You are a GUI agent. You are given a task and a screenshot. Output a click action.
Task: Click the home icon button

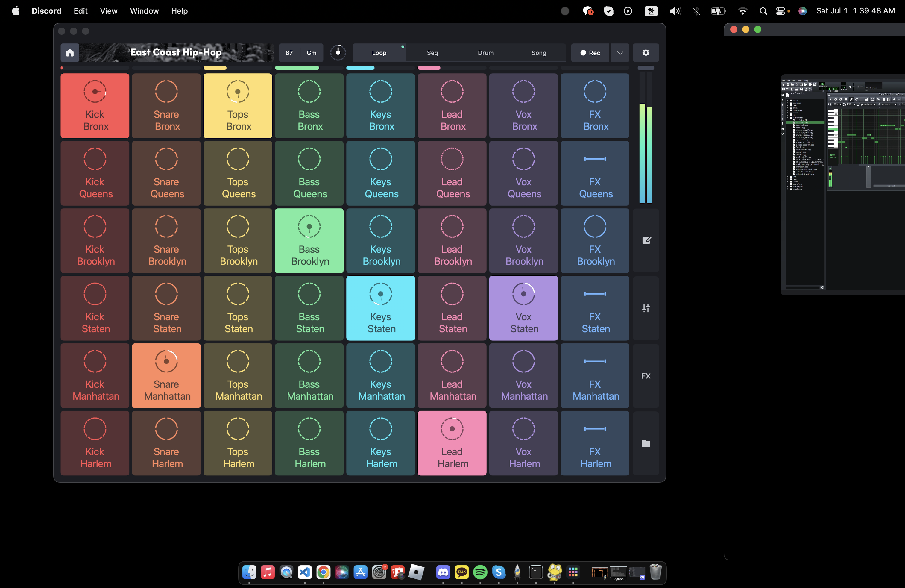click(70, 52)
